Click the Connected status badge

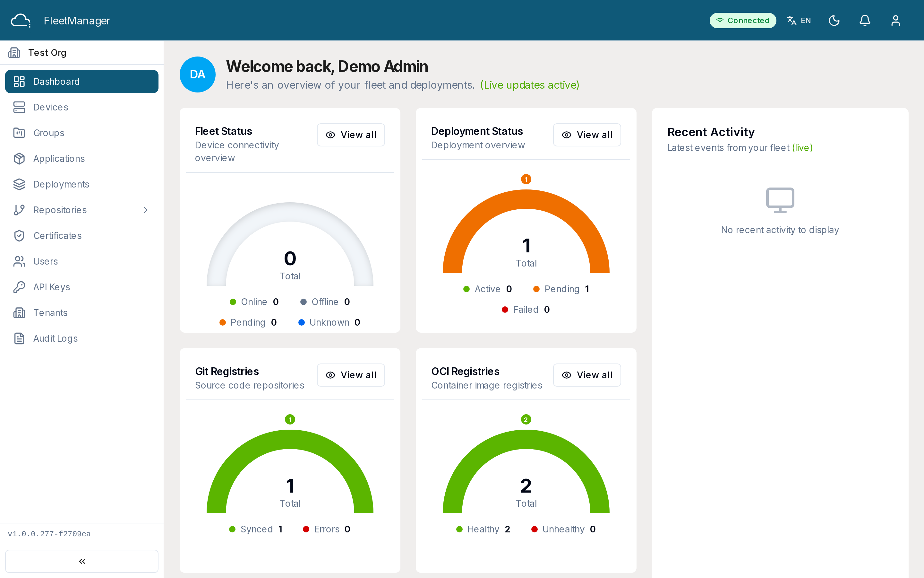click(743, 21)
